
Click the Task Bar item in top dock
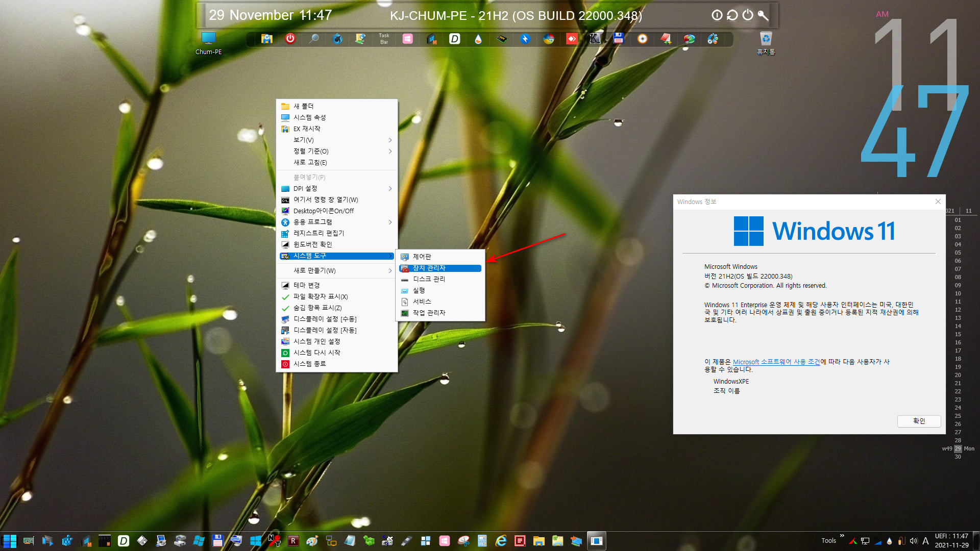(x=384, y=39)
